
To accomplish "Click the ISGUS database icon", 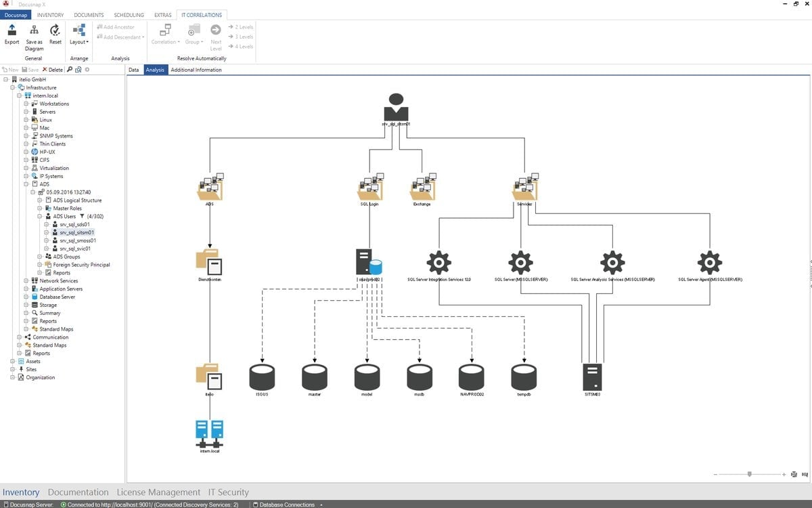I will [x=262, y=377].
